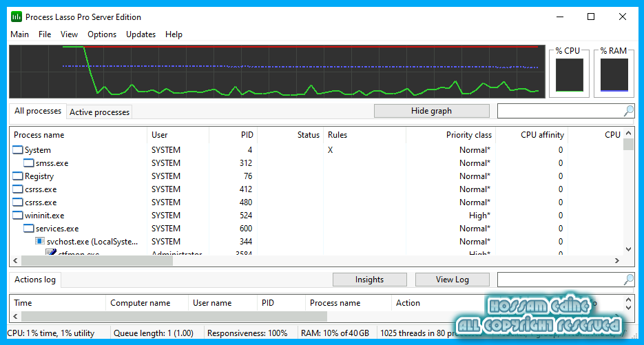Select the smss.exe row
Image resolution: width=644 pixels, height=345 pixels.
[316, 163]
